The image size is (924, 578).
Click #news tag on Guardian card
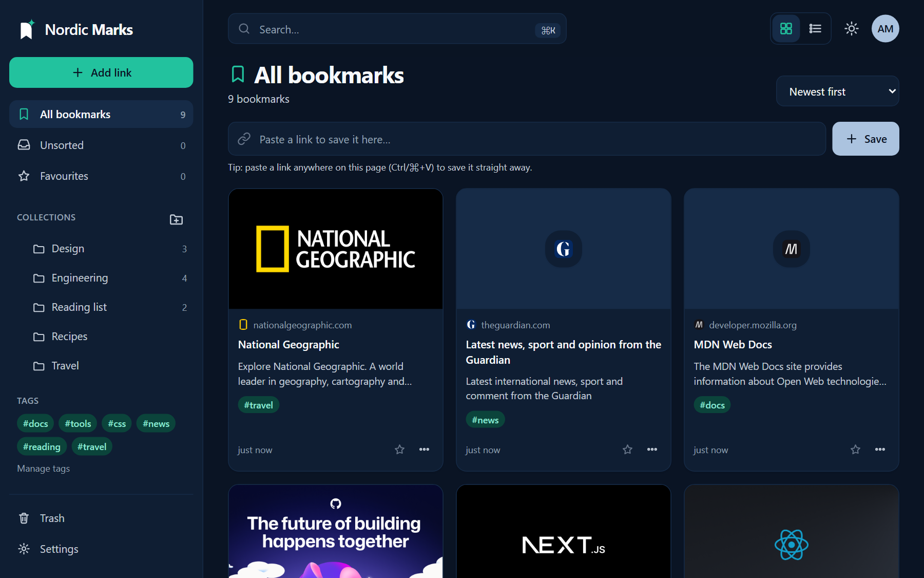point(485,420)
